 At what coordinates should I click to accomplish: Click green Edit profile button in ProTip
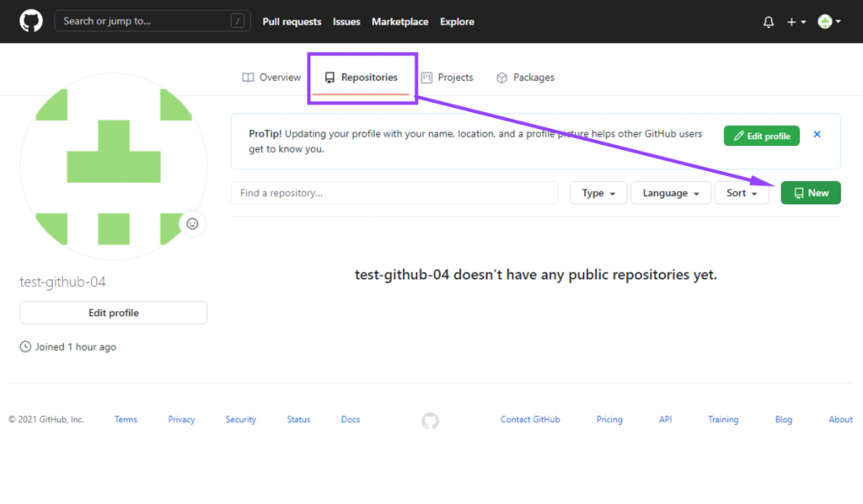(762, 136)
